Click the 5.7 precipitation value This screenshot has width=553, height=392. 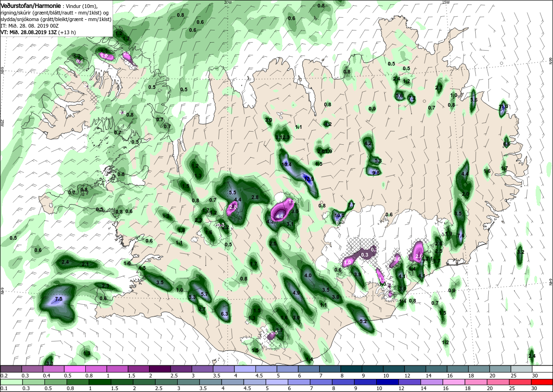(x=204, y=294)
